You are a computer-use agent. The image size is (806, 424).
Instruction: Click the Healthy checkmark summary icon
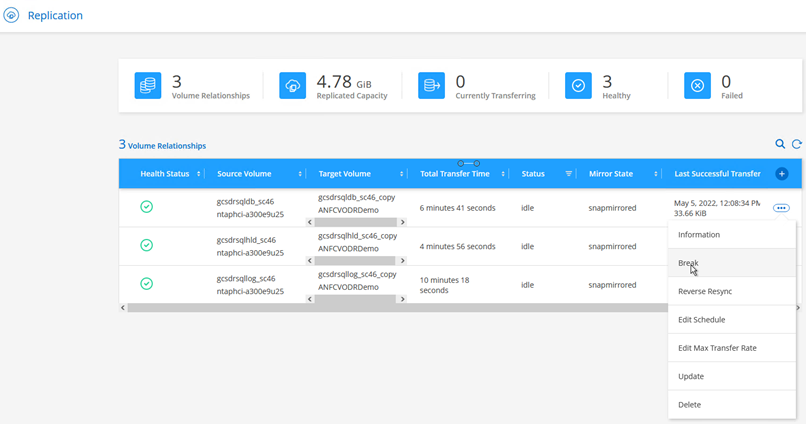(578, 86)
